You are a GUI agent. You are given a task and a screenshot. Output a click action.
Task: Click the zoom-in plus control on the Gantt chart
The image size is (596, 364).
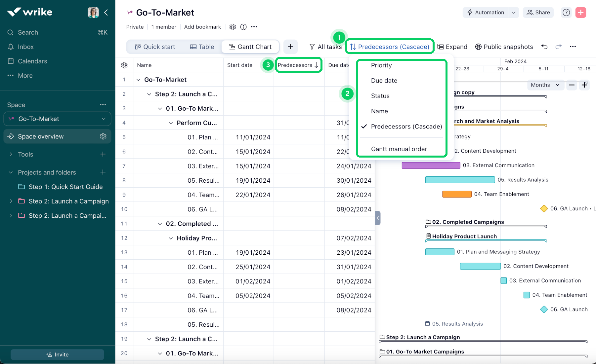point(584,85)
